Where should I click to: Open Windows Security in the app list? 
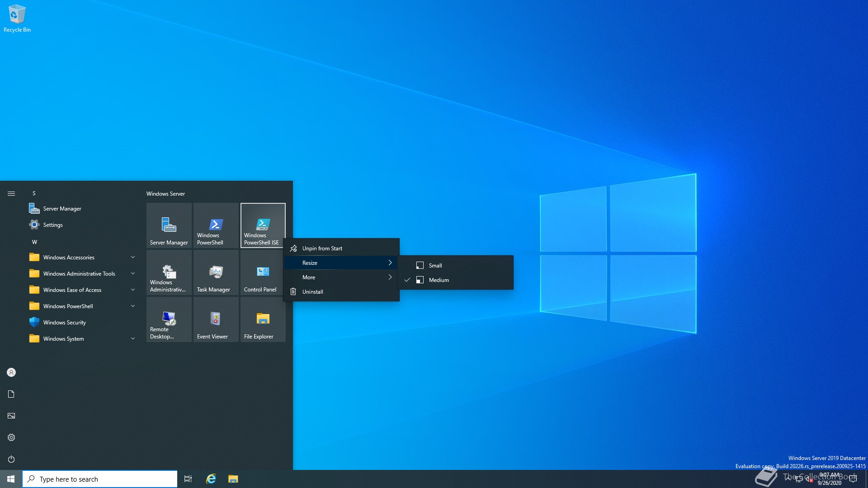(81, 323)
